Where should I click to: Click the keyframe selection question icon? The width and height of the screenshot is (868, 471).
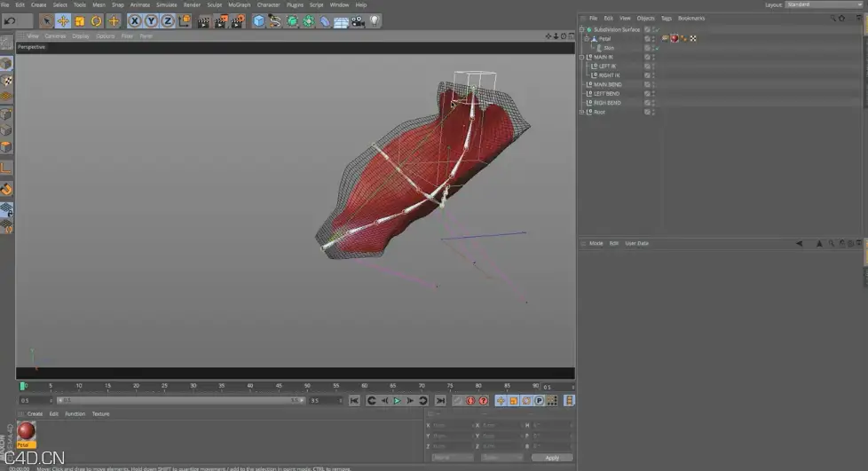[x=484, y=401]
